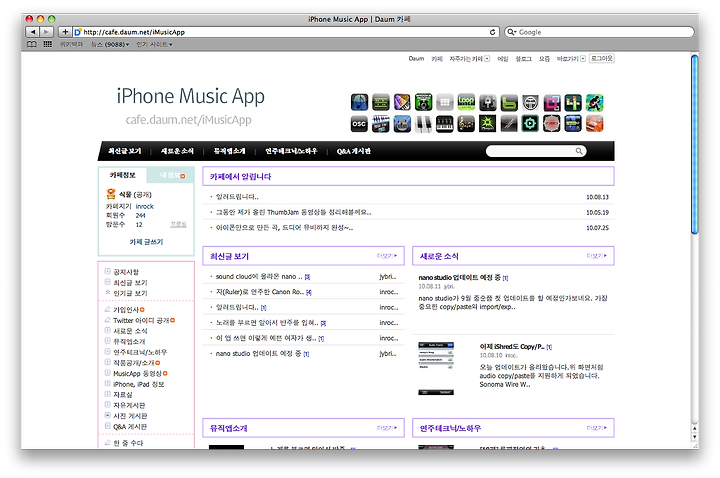Open the Daum link in top bar
Image resolution: width=720 pixels, height=478 pixels.
(x=416, y=58)
